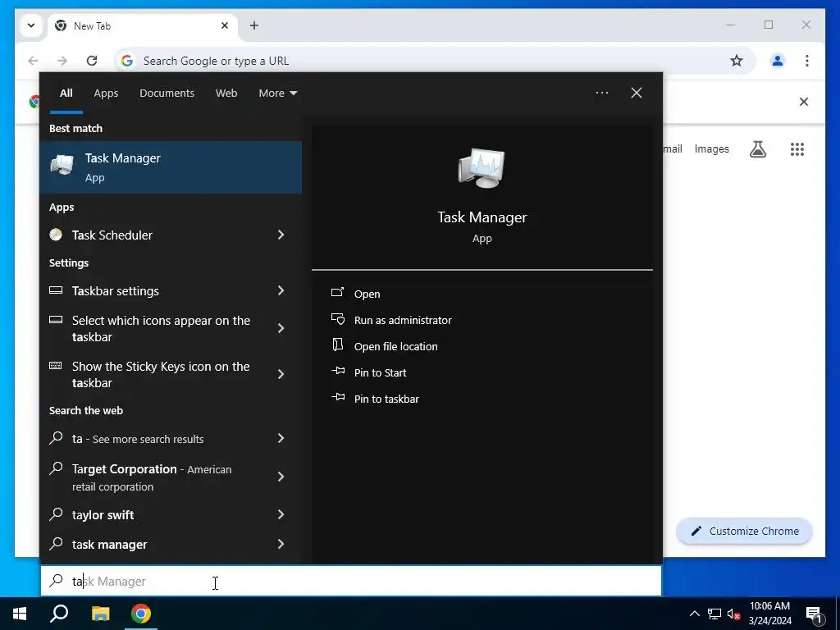The width and height of the screenshot is (840, 630).
Task: Open a new Chrome tab
Action: [x=254, y=25]
